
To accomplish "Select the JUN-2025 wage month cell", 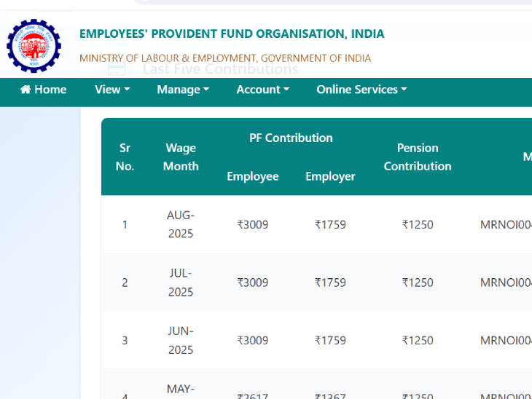I will [x=181, y=340].
